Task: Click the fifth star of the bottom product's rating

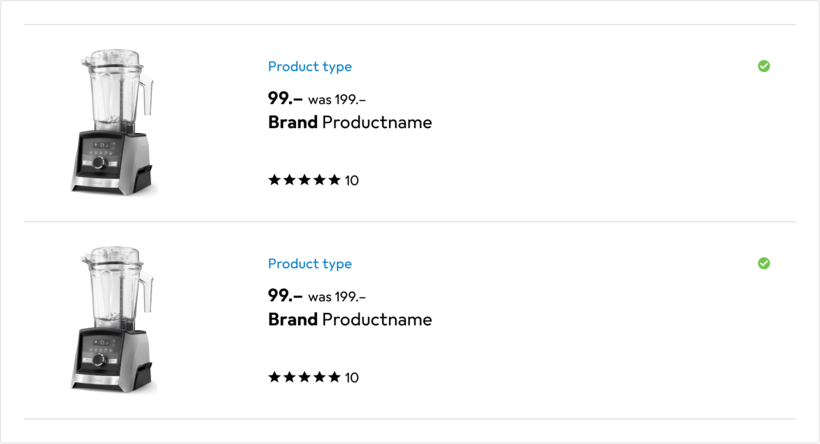Action: (334, 377)
